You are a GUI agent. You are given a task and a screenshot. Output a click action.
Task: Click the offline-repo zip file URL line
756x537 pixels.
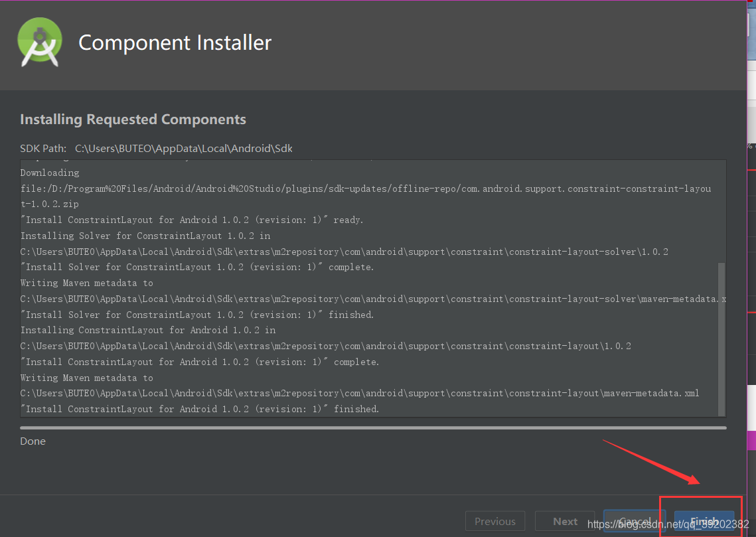tap(366, 196)
